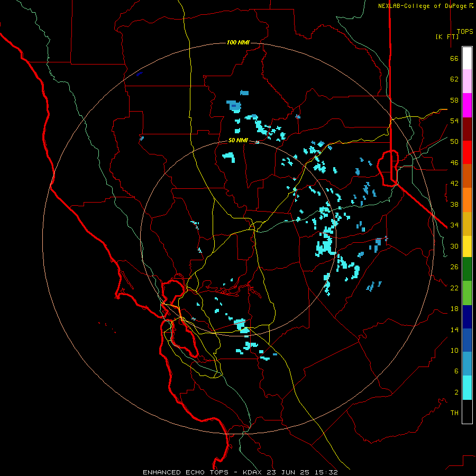The image size is (476, 476).
Task: Click the '22' legend value label
Action: tap(454, 288)
